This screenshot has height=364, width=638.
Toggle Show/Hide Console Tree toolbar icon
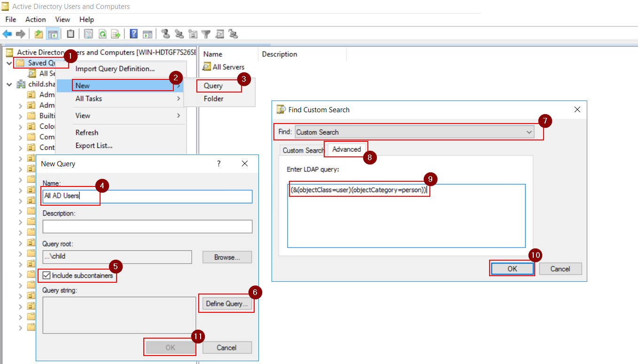click(x=53, y=34)
